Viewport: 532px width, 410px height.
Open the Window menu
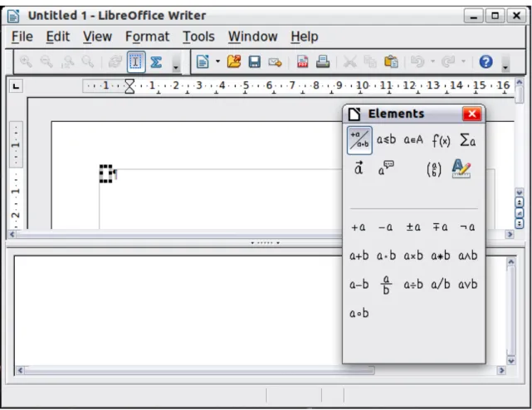click(x=253, y=37)
